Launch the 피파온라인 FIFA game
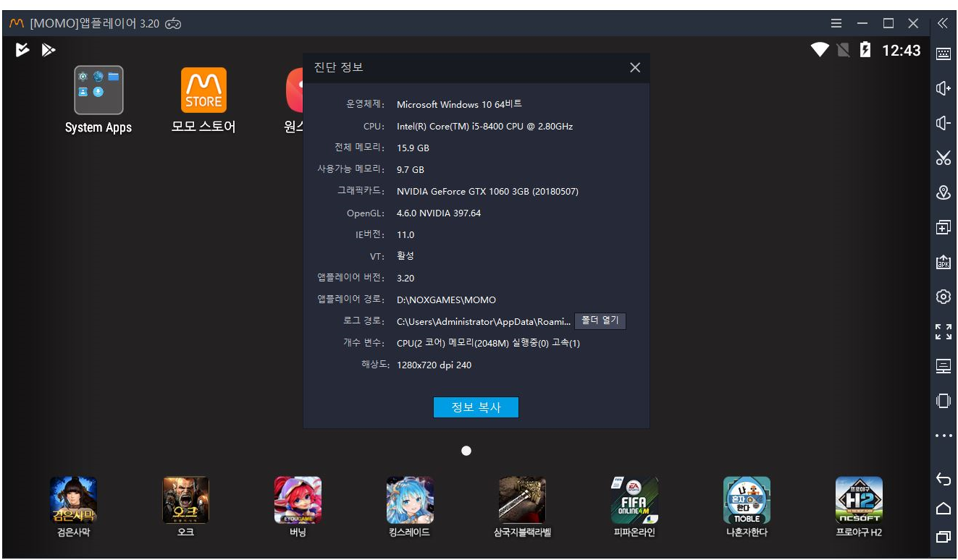The width and height of the screenshot is (958, 560). coord(634,500)
